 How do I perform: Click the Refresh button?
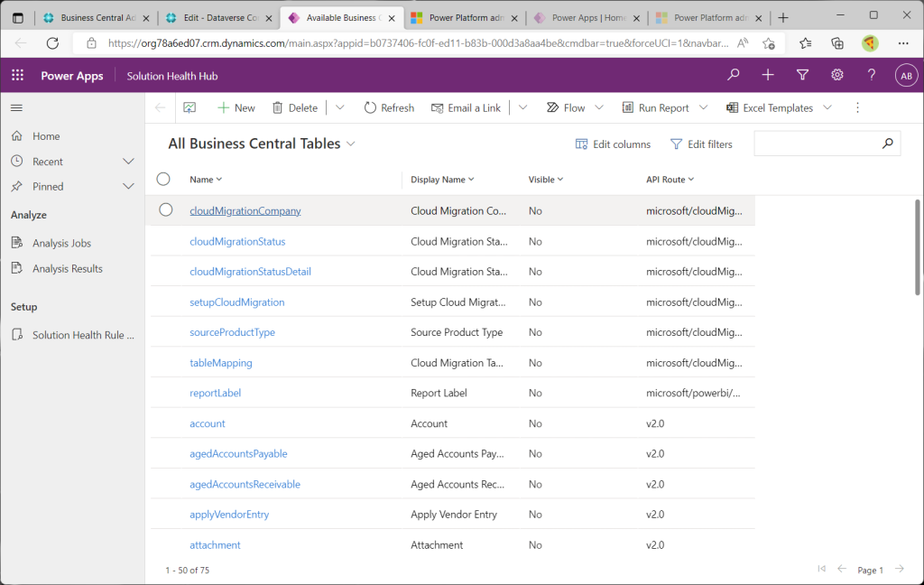[389, 108]
